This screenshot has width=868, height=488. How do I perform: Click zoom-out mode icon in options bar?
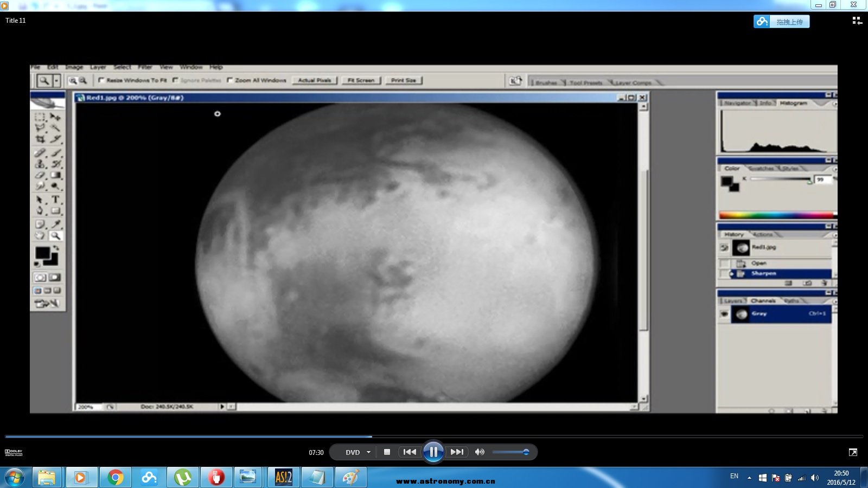pyautogui.click(x=83, y=80)
